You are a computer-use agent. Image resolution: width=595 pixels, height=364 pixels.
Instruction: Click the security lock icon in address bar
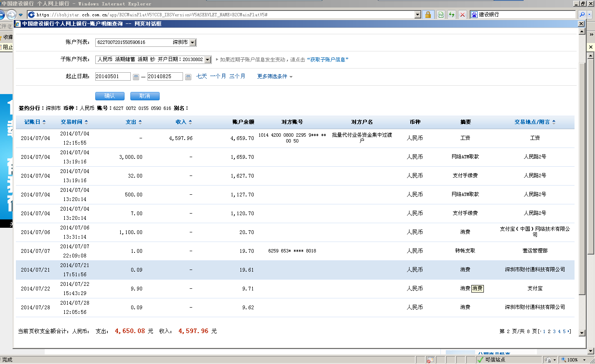click(x=428, y=15)
